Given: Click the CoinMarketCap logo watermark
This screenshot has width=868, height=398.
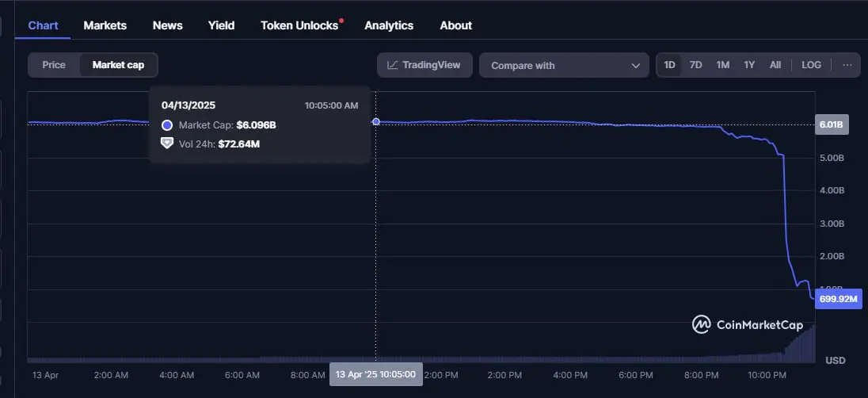Looking at the screenshot, I should (x=747, y=324).
